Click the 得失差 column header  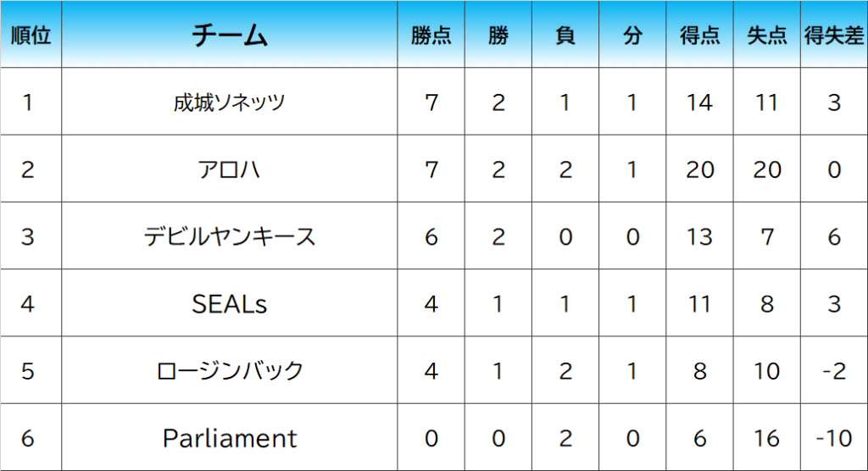834,36
